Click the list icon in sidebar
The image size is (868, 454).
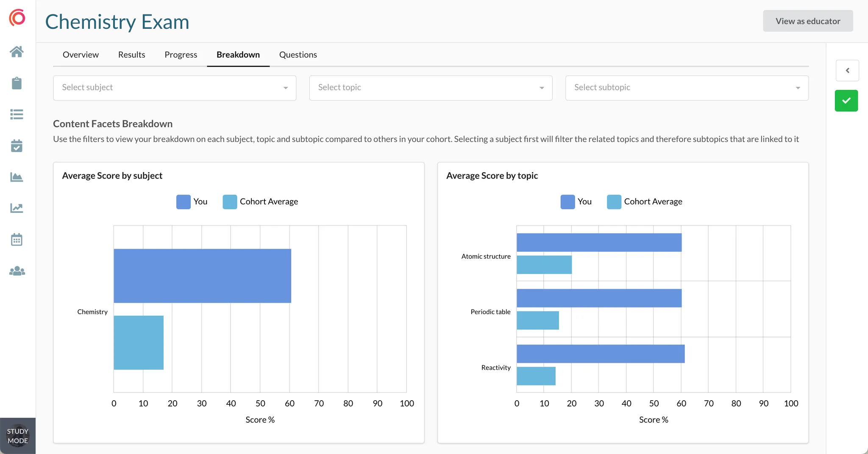(17, 114)
